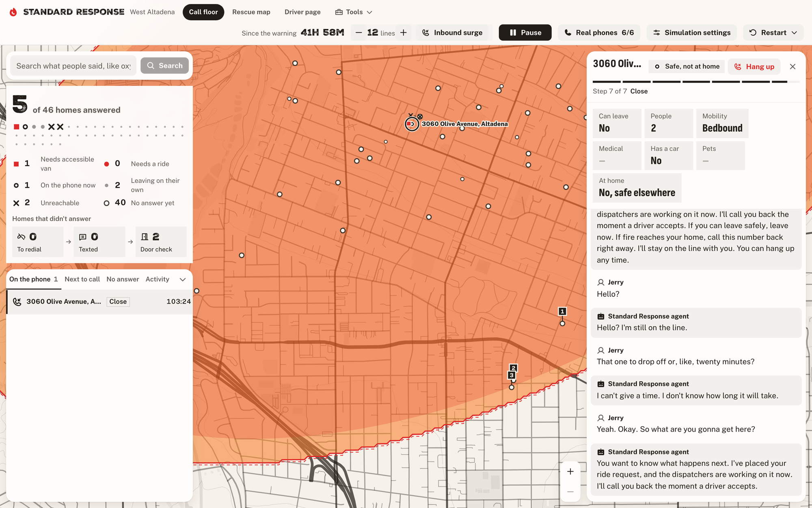Screen dimensions: 812x508
Task: Open Real phones 6/6
Action: pyautogui.click(x=599, y=33)
